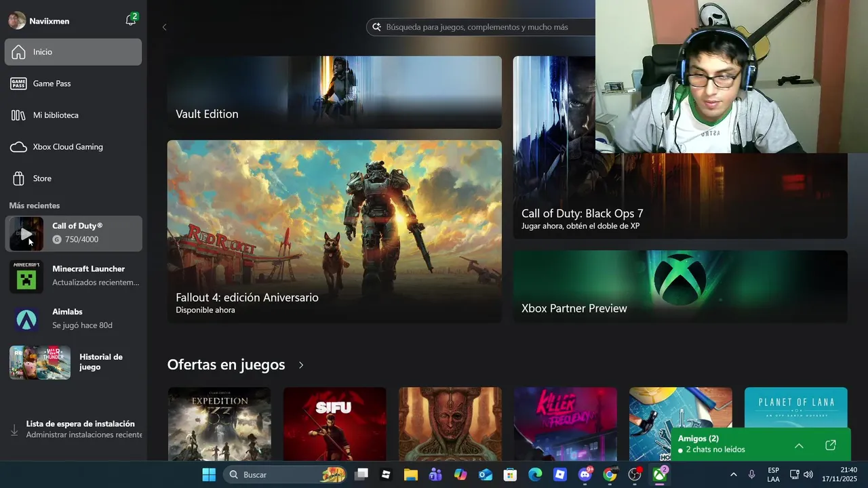This screenshot has width=868, height=488.
Task: Open Google Chrome taskbar icon
Action: (x=610, y=474)
